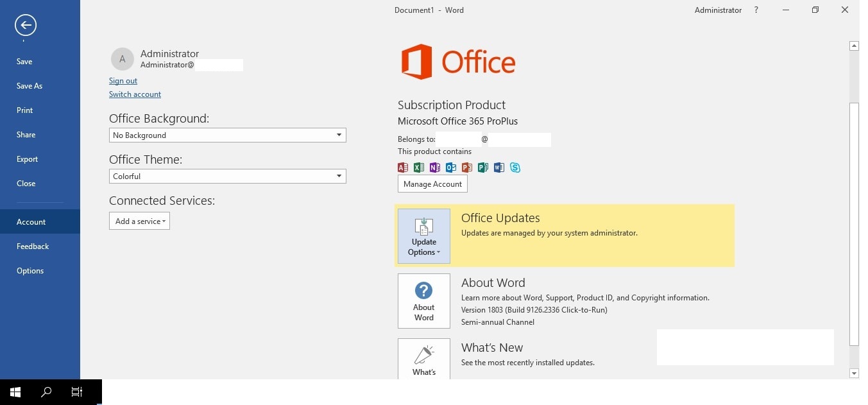Click the scroll down arrow of the scrollbar
This screenshot has height=405, width=868.
point(854,373)
